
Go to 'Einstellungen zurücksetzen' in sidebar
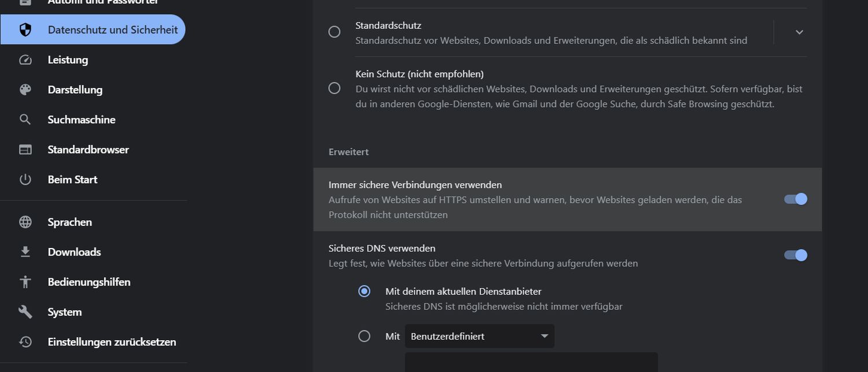112,342
